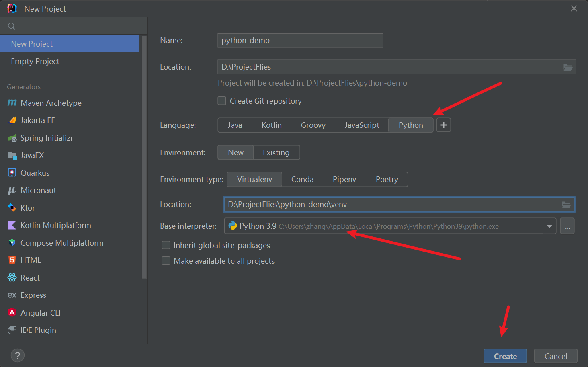Select New Project in the sidebar
Screen dimensions: 588x367
69,44
